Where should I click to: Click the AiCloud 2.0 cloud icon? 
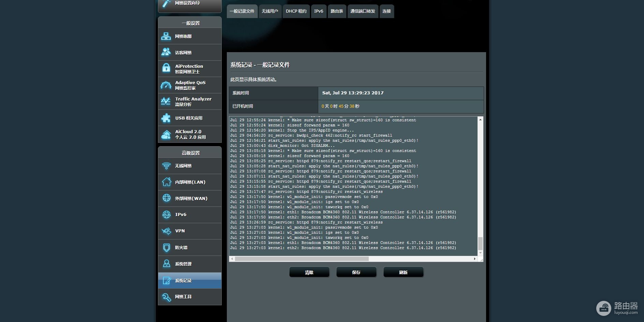(x=166, y=135)
